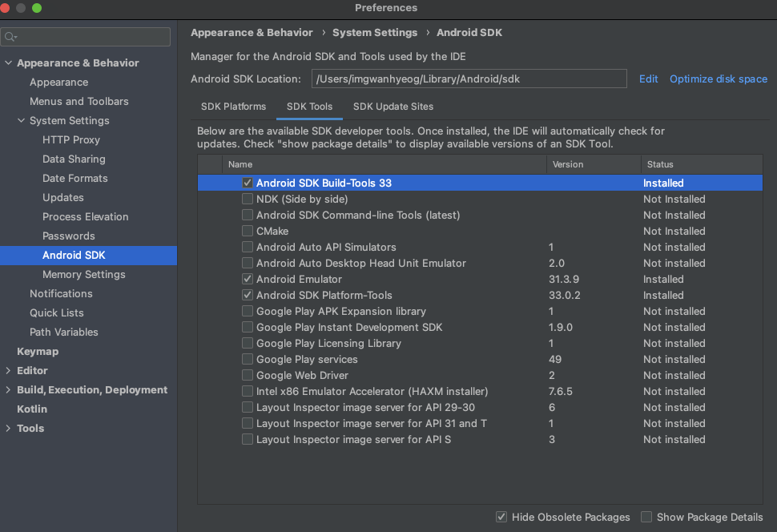This screenshot has height=532, width=777.
Task: Click version 49 of Google Play services
Action: 555,359
